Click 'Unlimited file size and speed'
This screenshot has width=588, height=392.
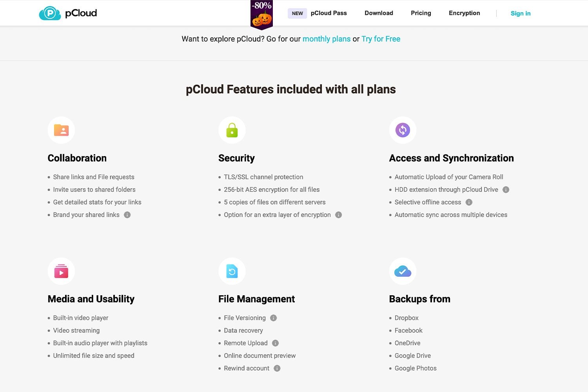coord(94,356)
